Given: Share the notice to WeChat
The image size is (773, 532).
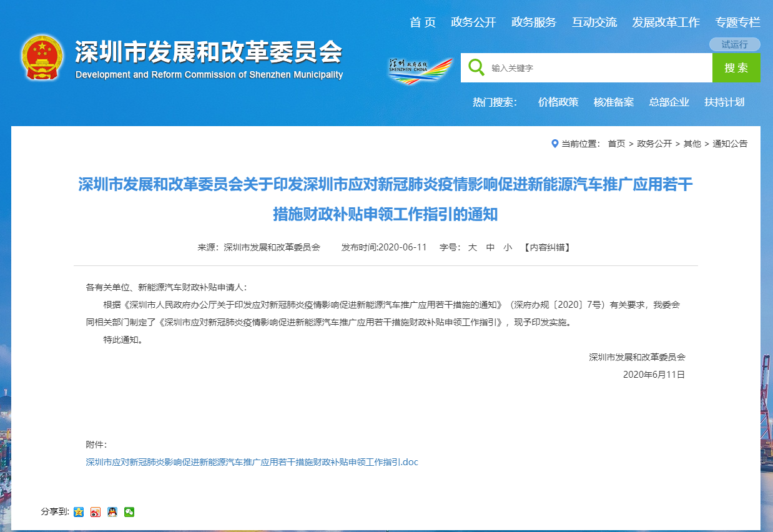Looking at the screenshot, I should coord(129,512).
